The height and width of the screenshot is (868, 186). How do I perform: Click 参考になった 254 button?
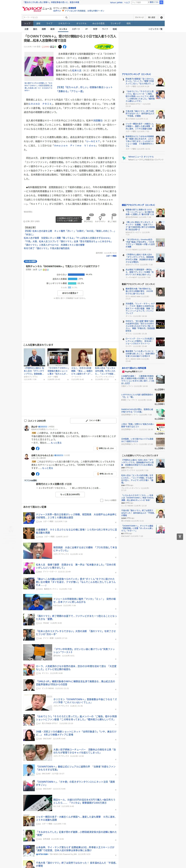coord(105,448)
